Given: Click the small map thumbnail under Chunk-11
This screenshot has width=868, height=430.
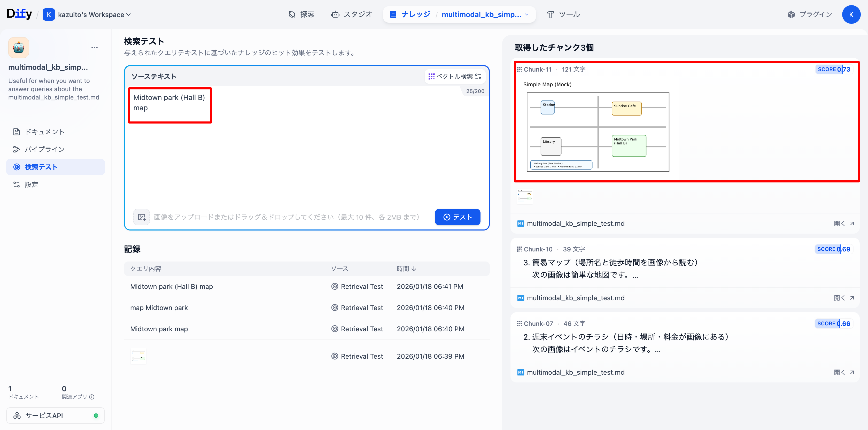Looking at the screenshot, I should (525, 196).
